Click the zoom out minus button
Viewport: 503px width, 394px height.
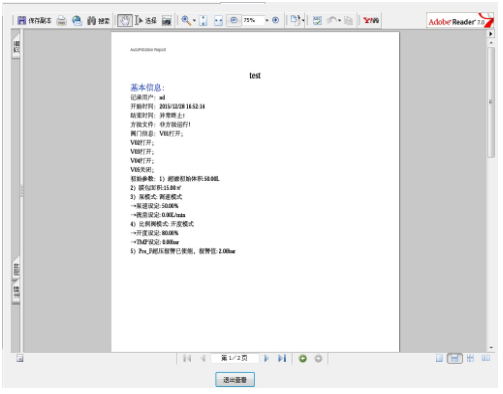234,20
